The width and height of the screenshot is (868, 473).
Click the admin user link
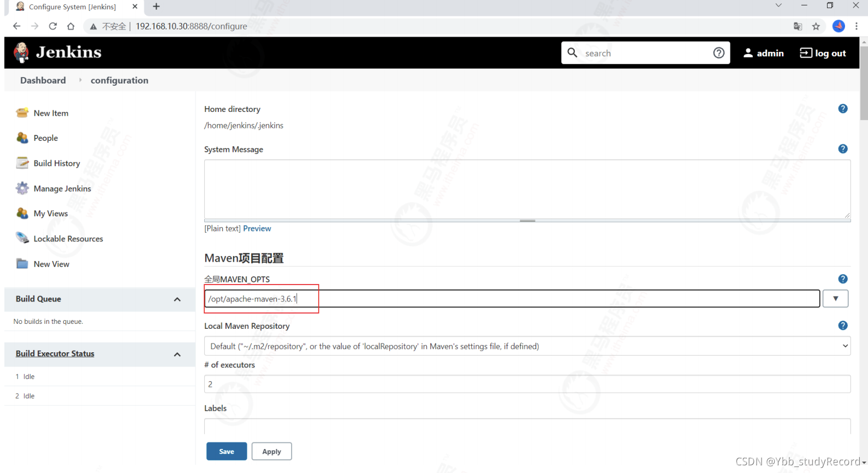763,53
